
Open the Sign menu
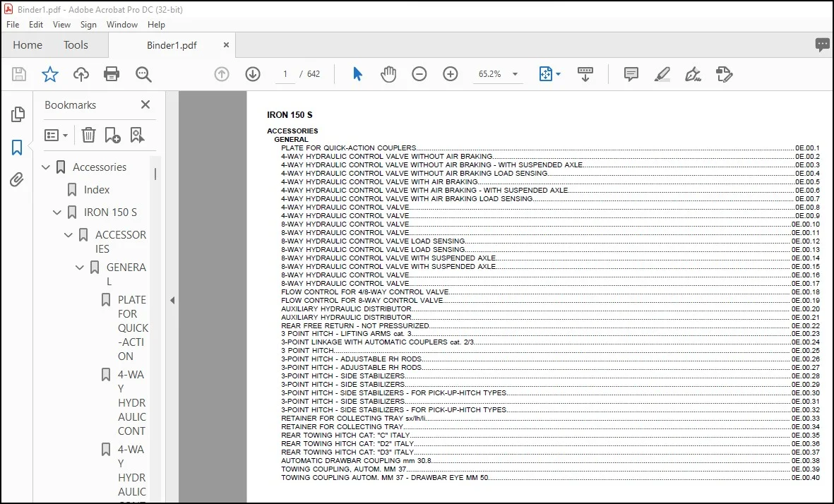tap(88, 25)
